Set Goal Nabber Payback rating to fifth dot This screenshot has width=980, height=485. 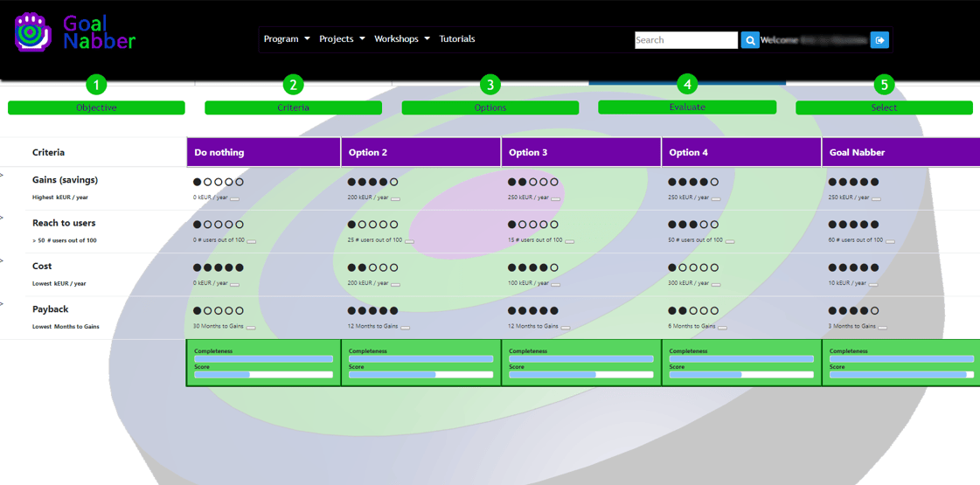click(x=874, y=310)
